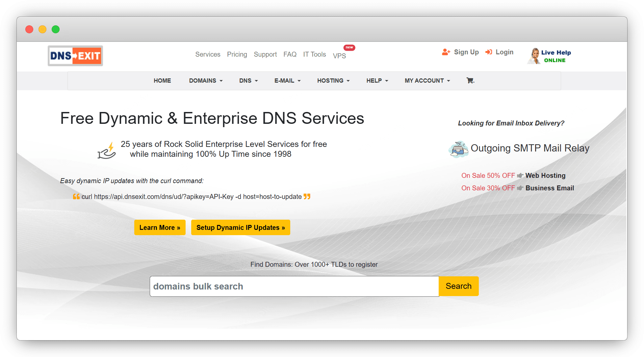
Task: Open the shopping cart icon
Action: (470, 80)
